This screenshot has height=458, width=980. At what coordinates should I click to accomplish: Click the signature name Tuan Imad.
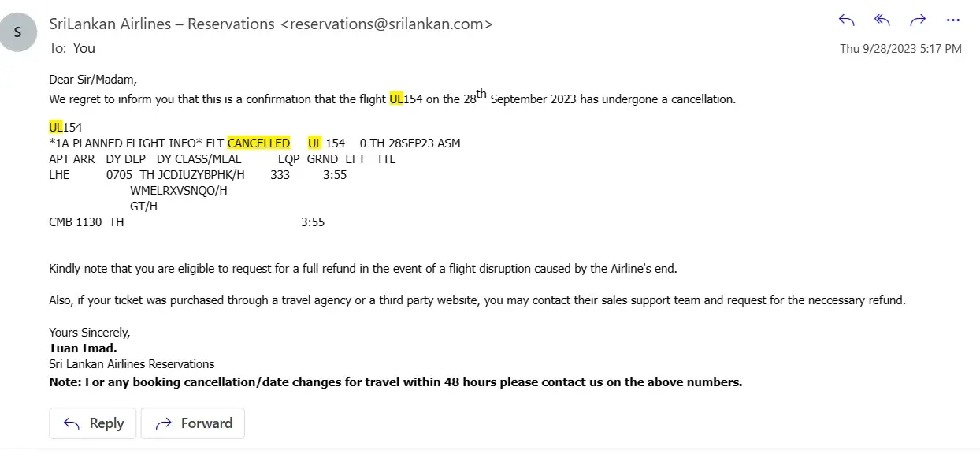[x=84, y=348]
